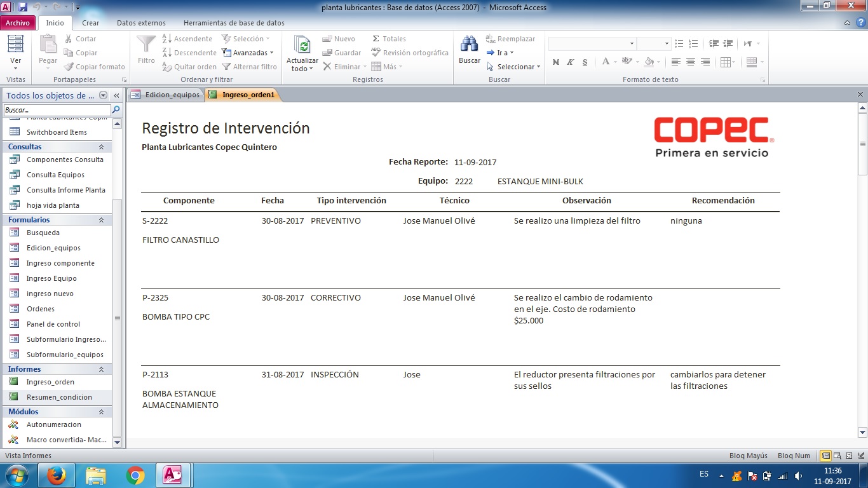Toggle underline S formatting

(584, 62)
